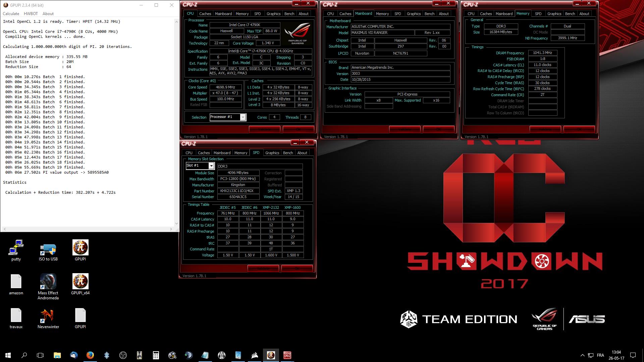Open Corsair utility taskbar icon
The width and height of the screenshot is (644, 362).
point(254,355)
